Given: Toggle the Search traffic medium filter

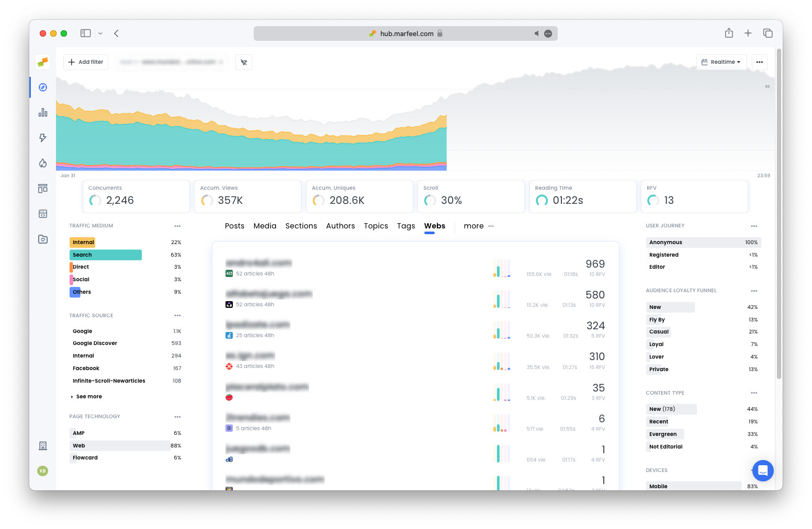Looking at the screenshot, I should click(105, 255).
